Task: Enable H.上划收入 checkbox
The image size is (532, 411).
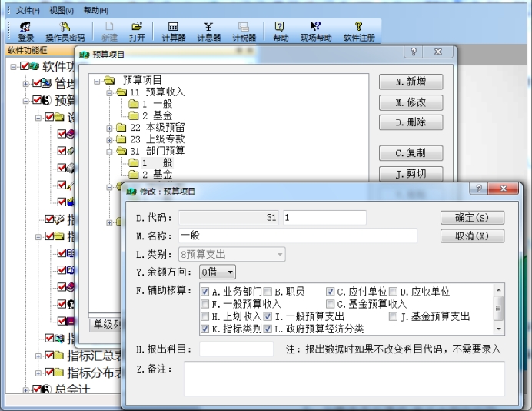Action: point(205,316)
